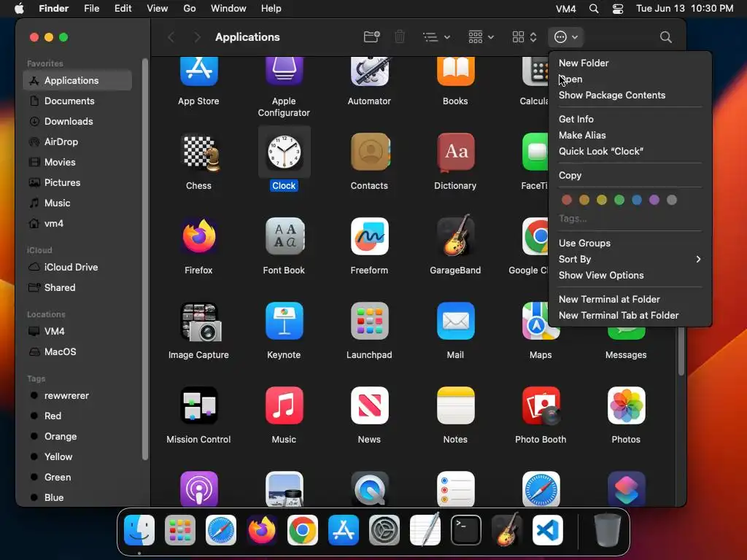Viewport: 747px width, 560px height.
Task: Apply the purple tag color dot
Action: click(654, 200)
